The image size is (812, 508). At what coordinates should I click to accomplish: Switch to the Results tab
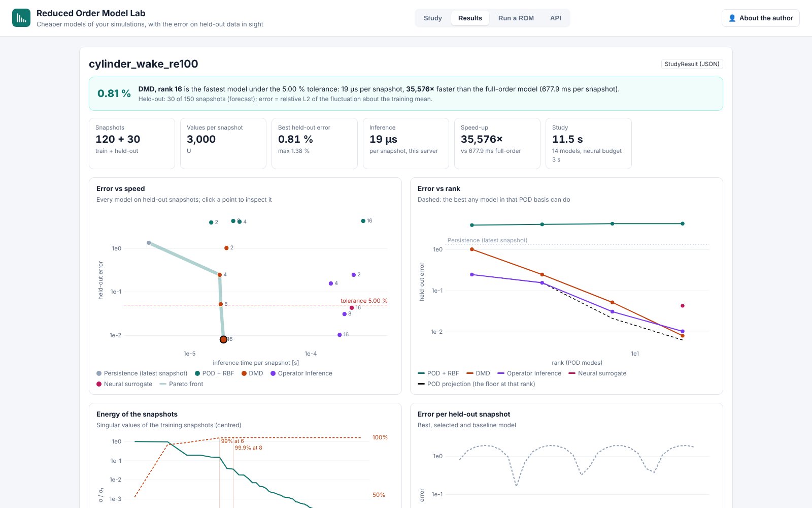tap(470, 18)
